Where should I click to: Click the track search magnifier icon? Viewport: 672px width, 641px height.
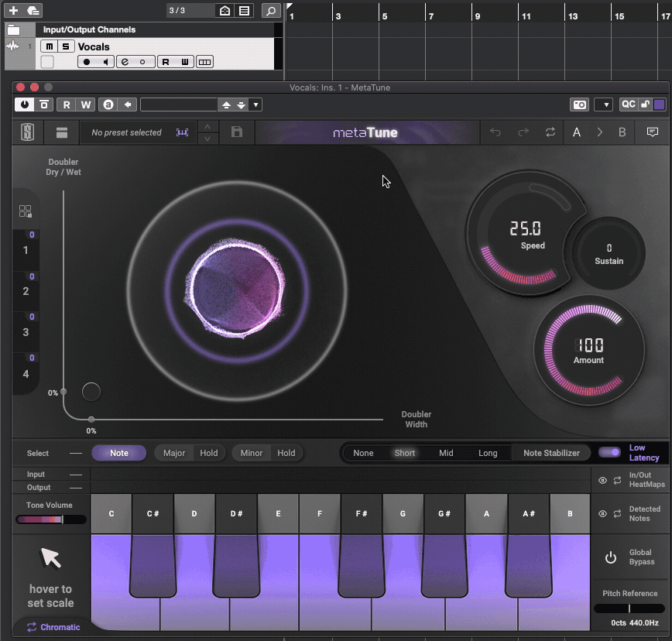coord(270,10)
